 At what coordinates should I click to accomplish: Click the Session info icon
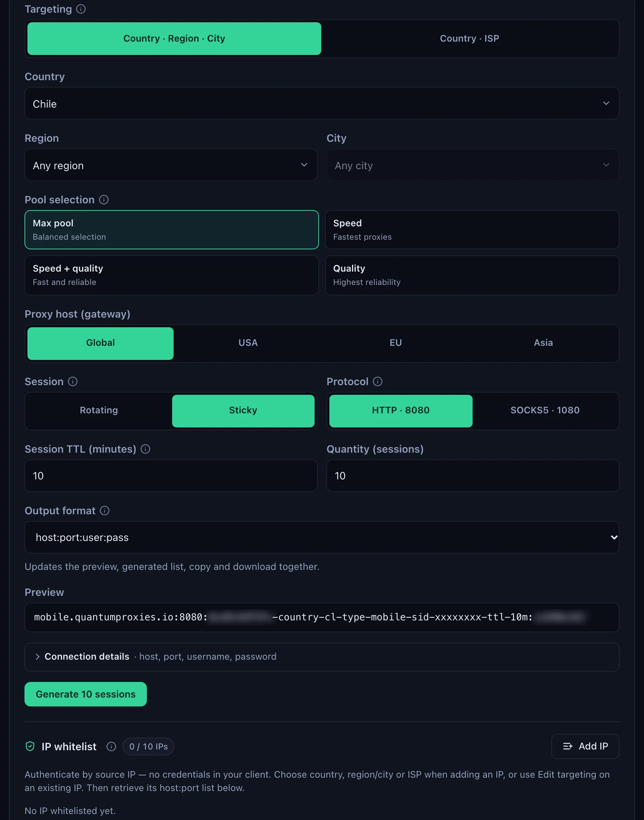73,381
